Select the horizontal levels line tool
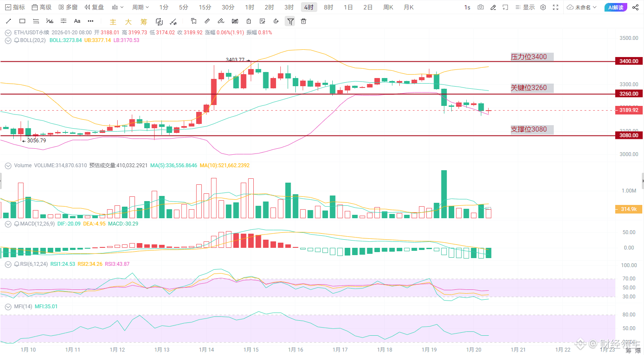This screenshot has width=644, height=355. [64, 21]
